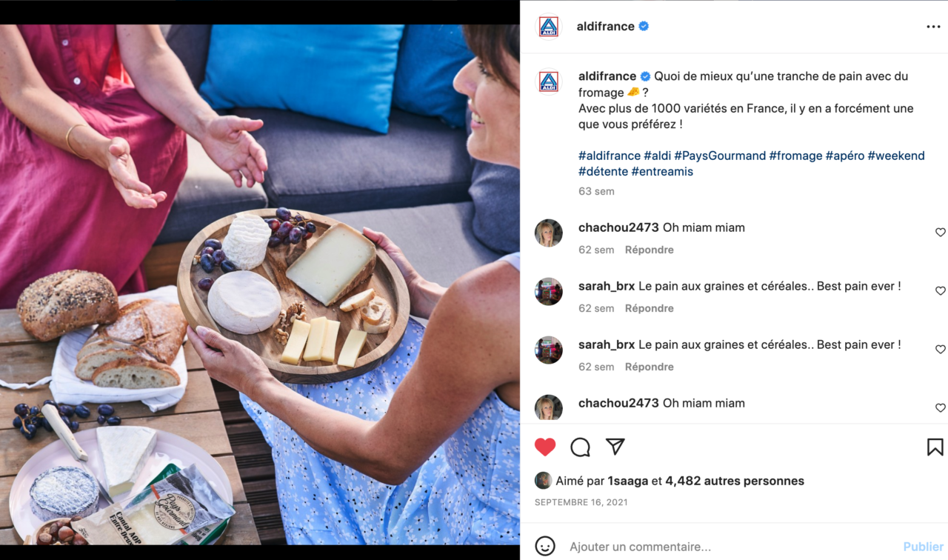Open emoji picker smiley icon
This screenshot has height=560, width=948.
coord(545,547)
